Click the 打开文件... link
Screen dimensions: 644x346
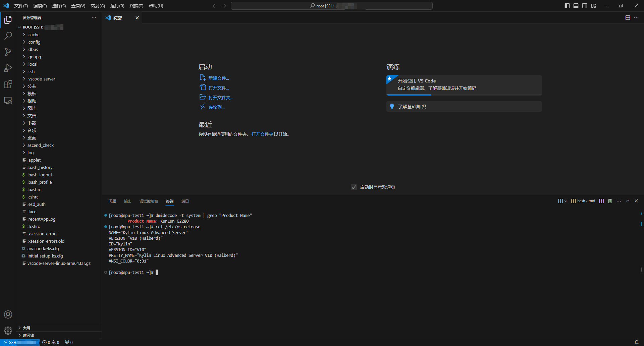[x=214, y=88]
